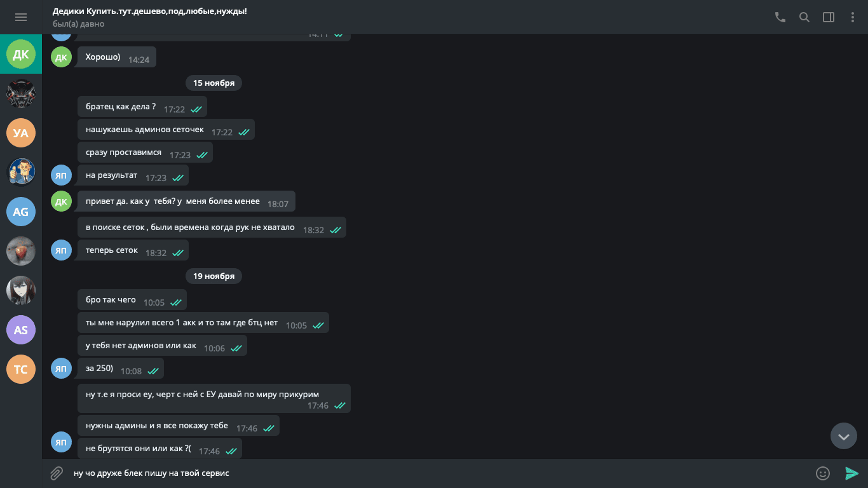868x488 pixels.
Task: Open the emoji picker
Action: coord(823,473)
